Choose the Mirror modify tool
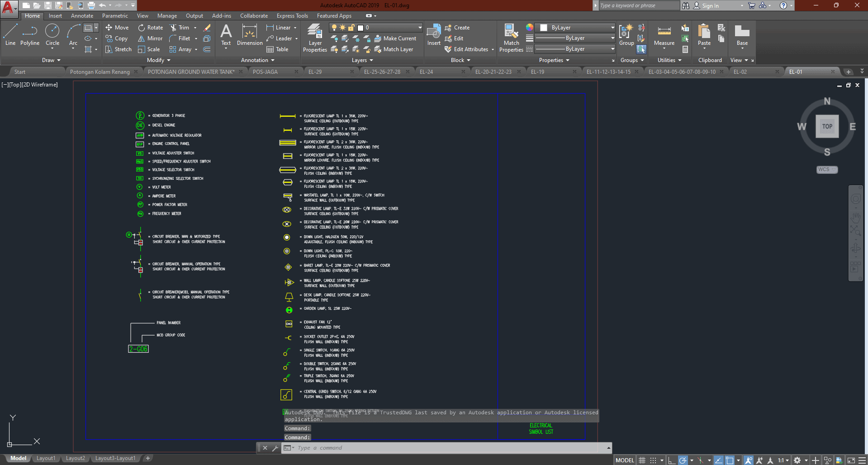The image size is (868, 465). click(x=150, y=38)
